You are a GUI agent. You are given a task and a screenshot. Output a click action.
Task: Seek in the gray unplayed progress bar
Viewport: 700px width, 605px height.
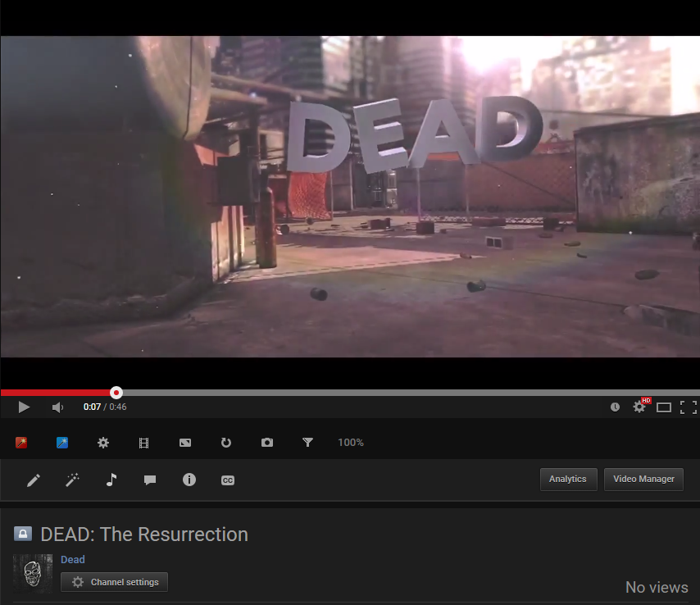(411, 393)
